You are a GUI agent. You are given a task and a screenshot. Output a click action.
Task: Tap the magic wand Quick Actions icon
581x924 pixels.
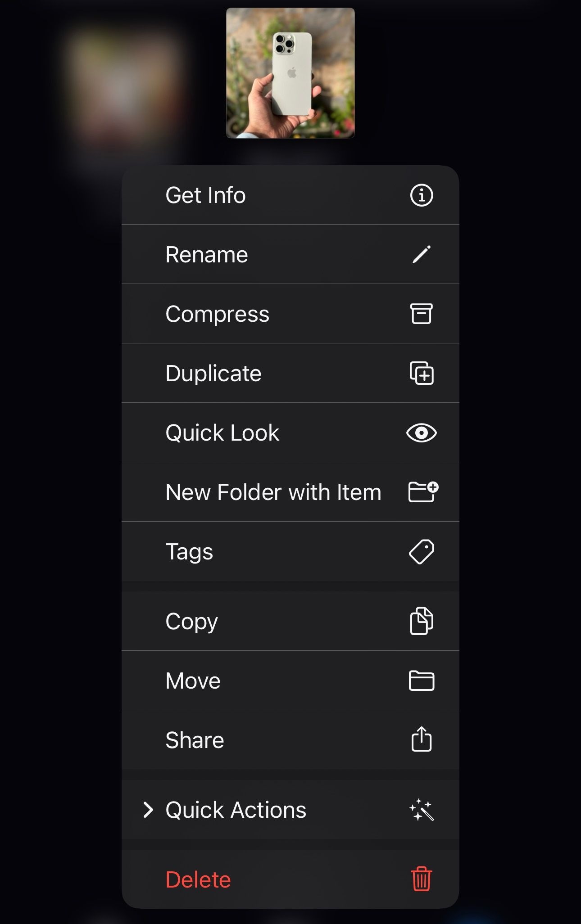[422, 810]
